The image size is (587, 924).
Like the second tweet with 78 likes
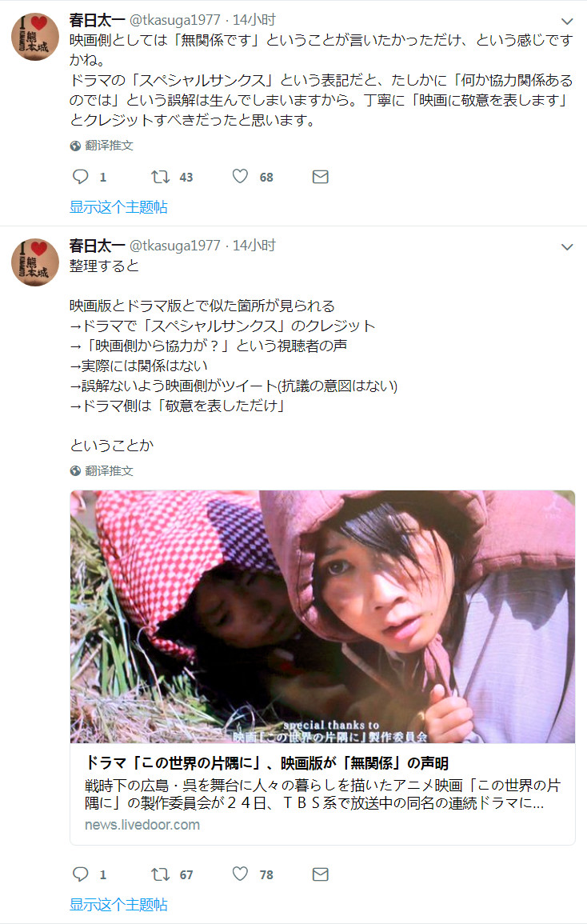(240, 874)
